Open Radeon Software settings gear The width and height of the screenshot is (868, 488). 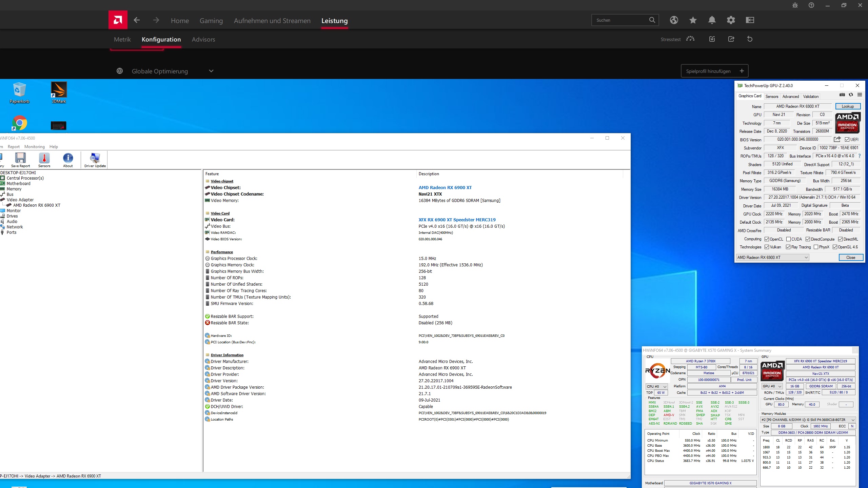click(731, 20)
